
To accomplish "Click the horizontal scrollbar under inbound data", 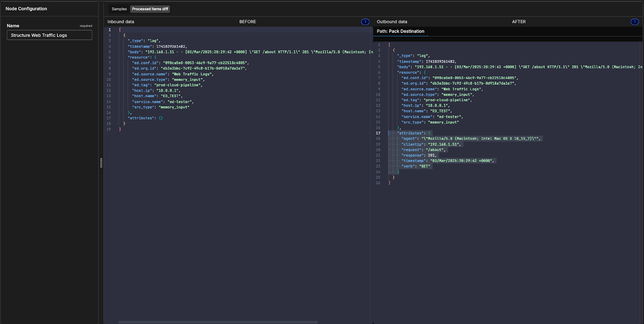I will coord(218,322).
